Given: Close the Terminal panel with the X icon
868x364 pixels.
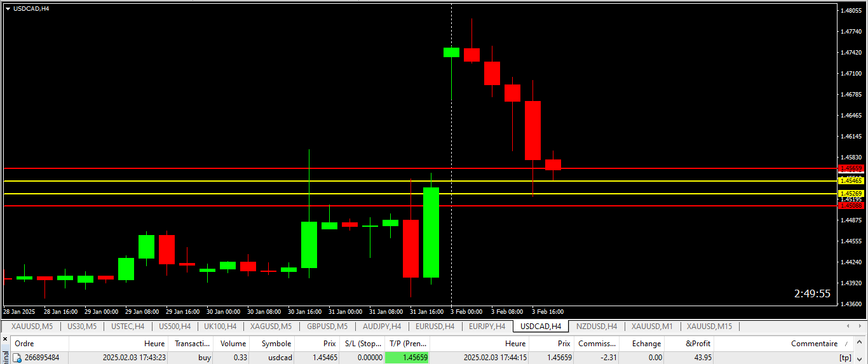Looking at the screenshot, I should pos(5,339).
